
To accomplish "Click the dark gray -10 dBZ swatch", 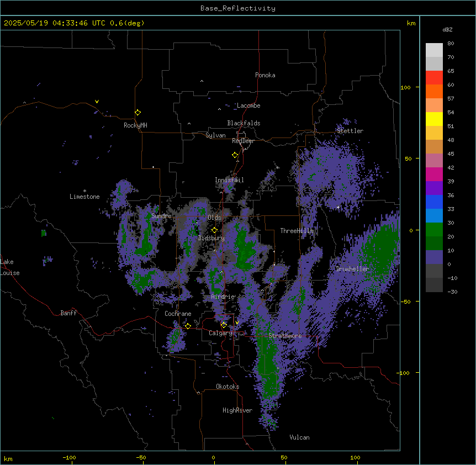I will [x=434, y=285].
